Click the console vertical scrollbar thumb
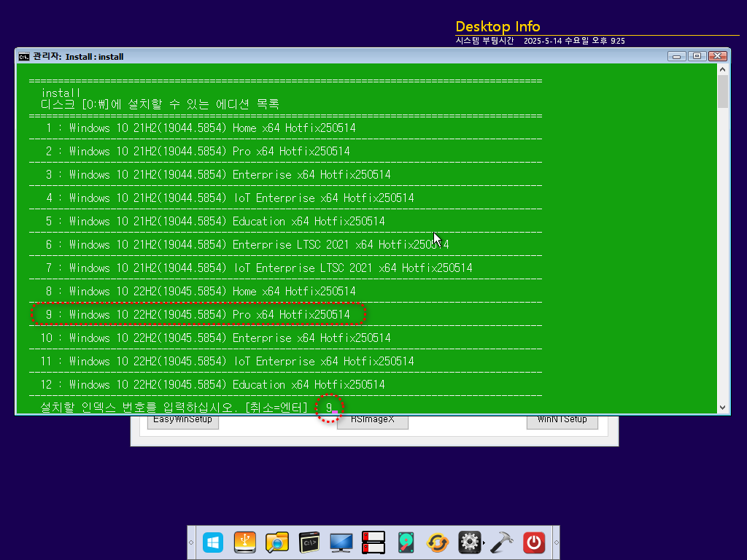 (723, 91)
